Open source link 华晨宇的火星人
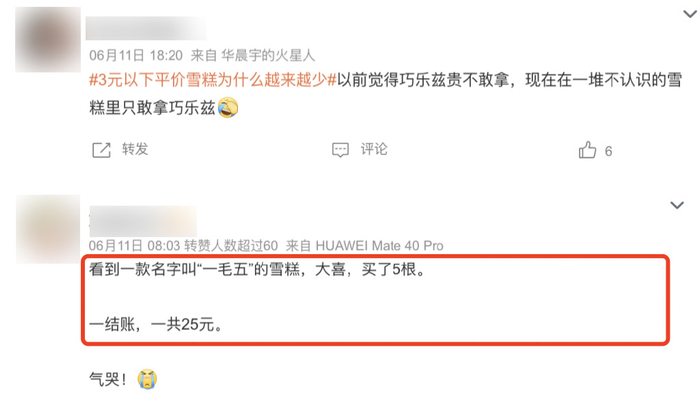Screen dimensions: 700x397 268,55
